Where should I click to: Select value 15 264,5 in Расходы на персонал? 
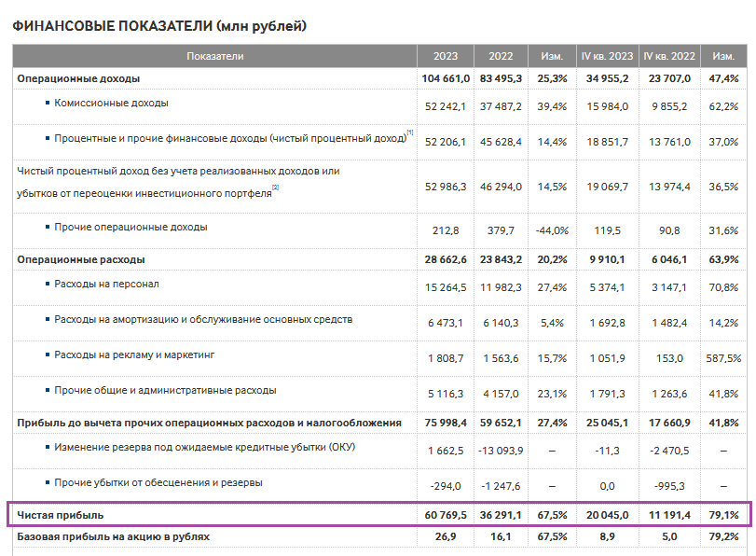point(446,287)
